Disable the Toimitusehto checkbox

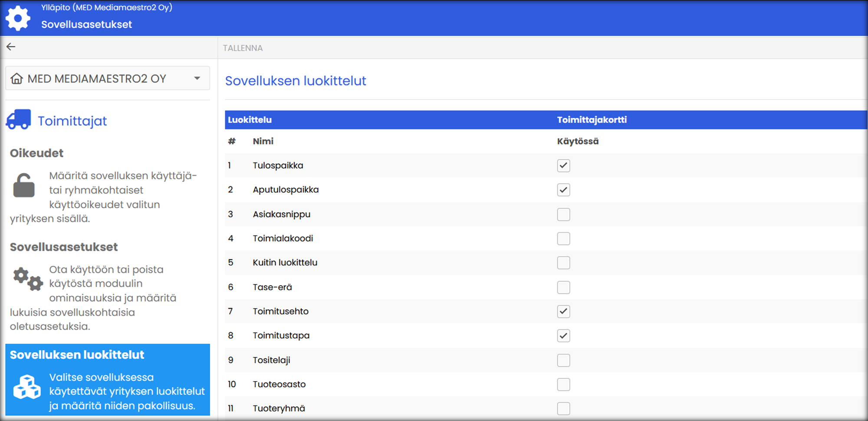(x=563, y=312)
